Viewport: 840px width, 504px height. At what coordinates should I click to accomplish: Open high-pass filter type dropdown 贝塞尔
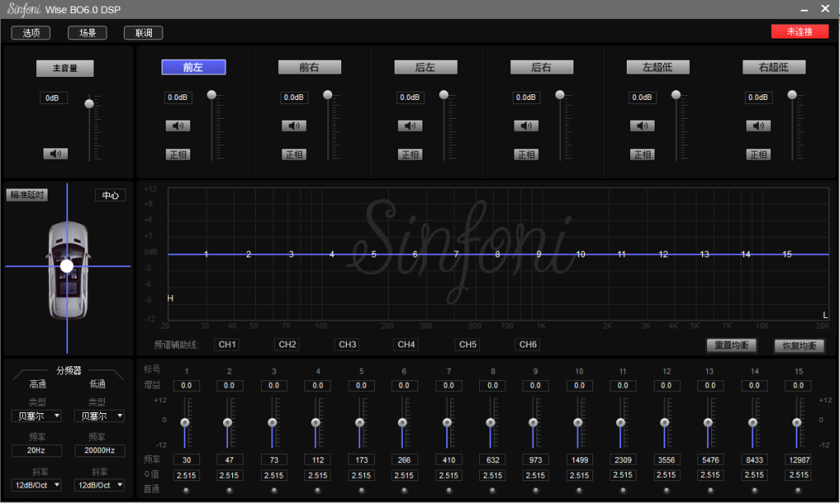click(x=36, y=415)
